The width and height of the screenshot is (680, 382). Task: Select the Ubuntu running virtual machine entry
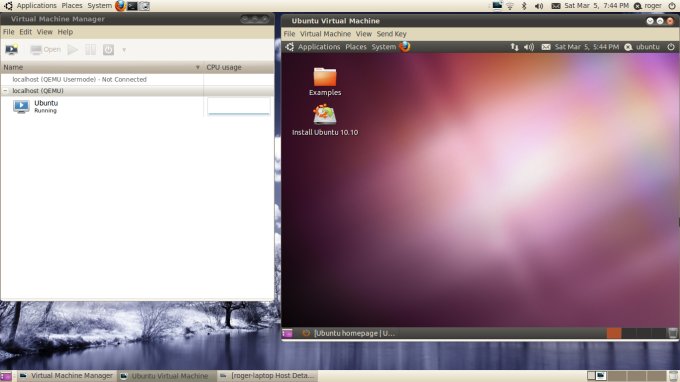pos(137,106)
